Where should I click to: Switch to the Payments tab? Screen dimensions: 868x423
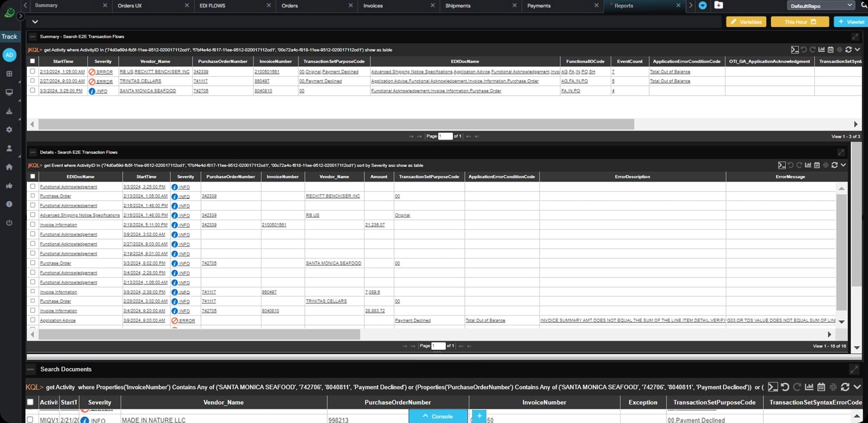(x=539, y=6)
